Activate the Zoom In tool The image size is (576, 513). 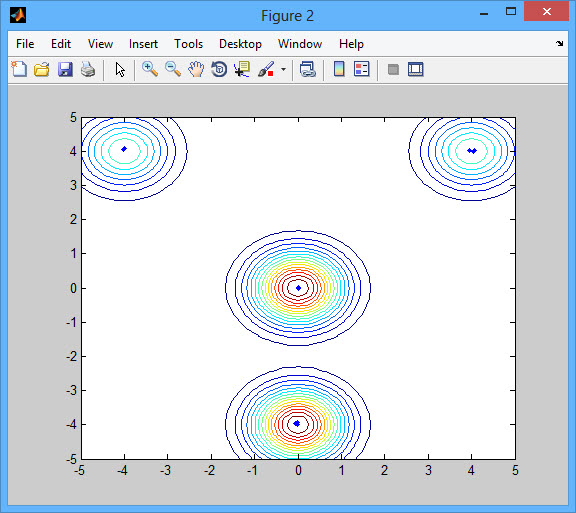[x=150, y=69]
